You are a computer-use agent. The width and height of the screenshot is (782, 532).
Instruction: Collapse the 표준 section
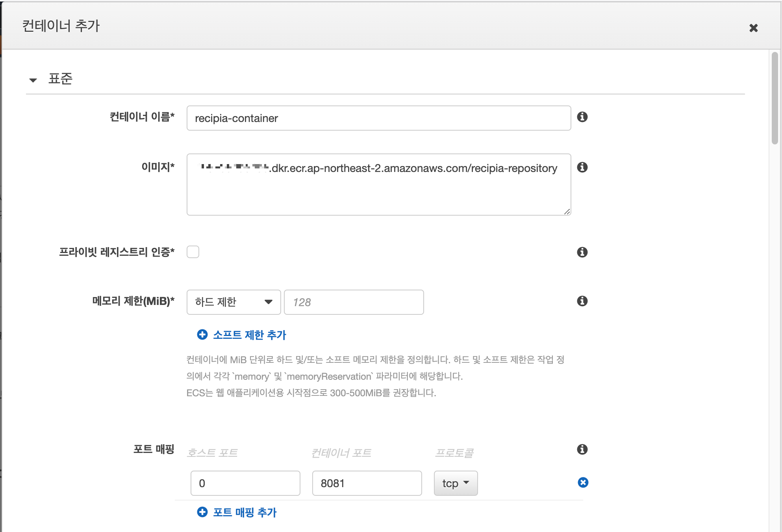33,80
